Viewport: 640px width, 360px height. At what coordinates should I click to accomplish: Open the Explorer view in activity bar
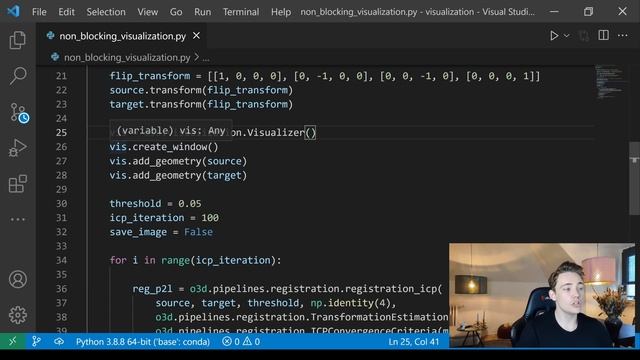point(18,40)
